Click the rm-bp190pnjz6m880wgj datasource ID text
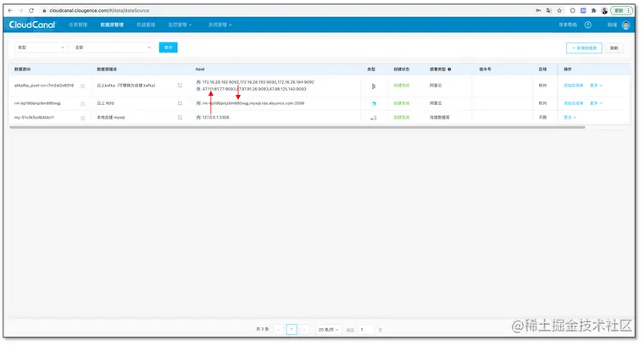 click(x=37, y=103)
